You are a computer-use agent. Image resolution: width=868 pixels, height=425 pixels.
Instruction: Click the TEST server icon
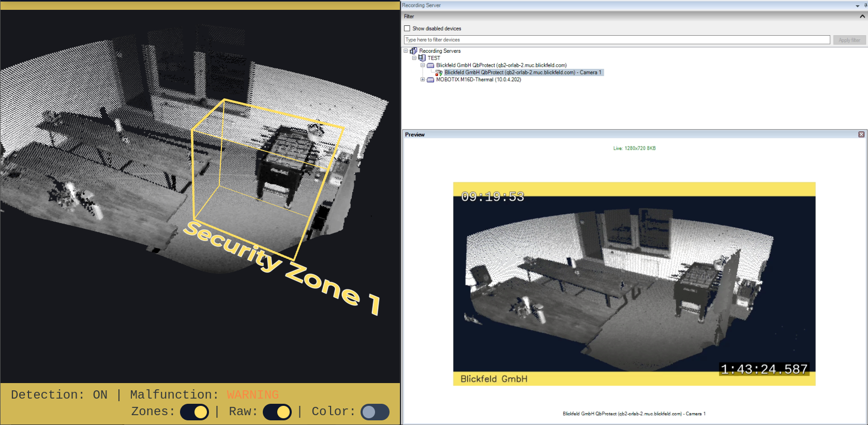(x=422, y=58)
